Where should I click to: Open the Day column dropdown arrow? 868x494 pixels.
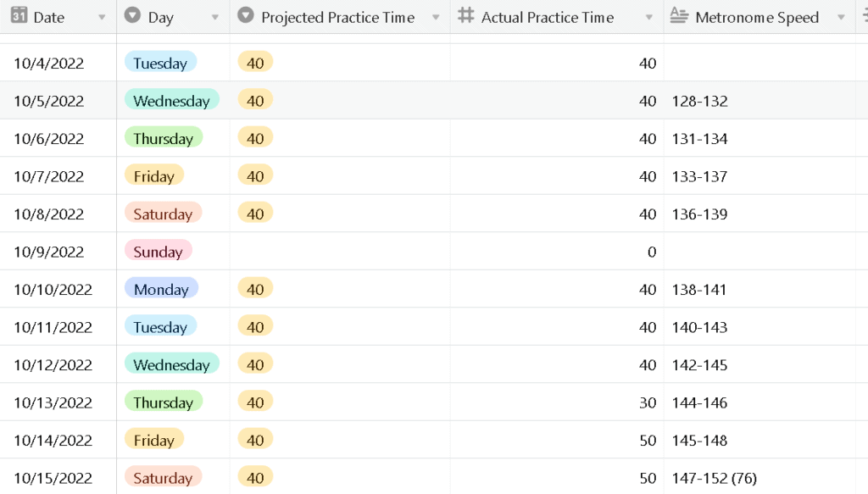coord(214,17)
